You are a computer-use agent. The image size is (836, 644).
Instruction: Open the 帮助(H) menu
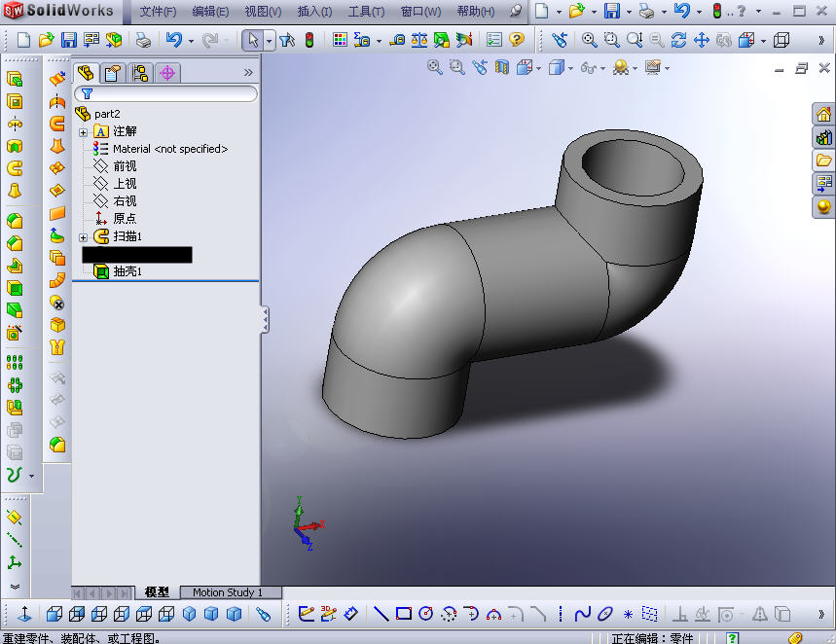pyautogui.click(x=476, y=12)
